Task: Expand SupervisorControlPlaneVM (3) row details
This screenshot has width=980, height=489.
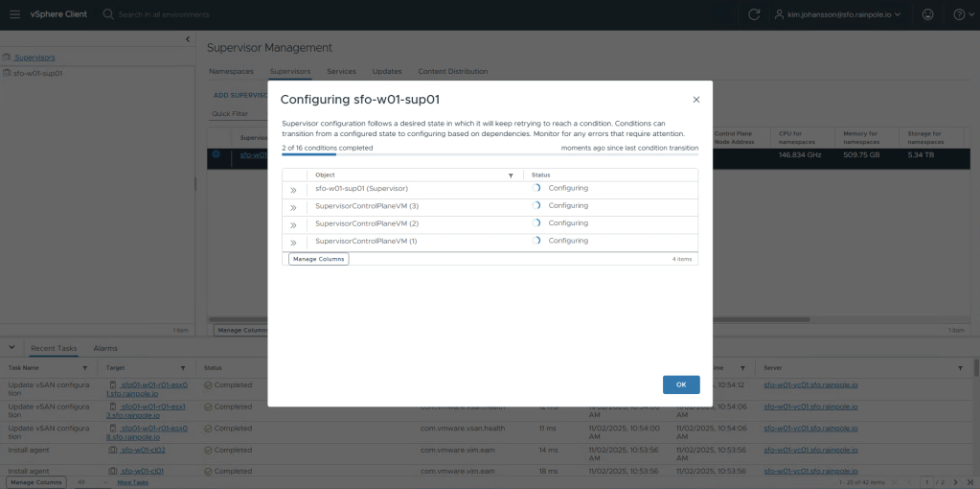Action: (294, 207)
